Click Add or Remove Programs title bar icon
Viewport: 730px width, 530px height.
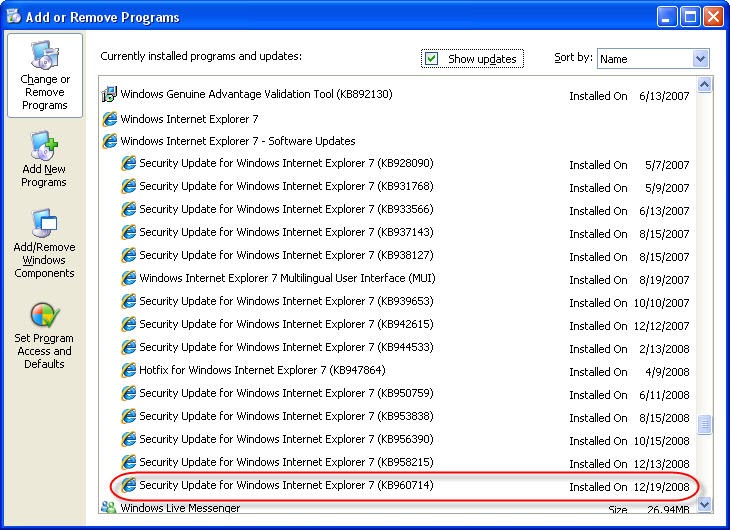point(14,16)
